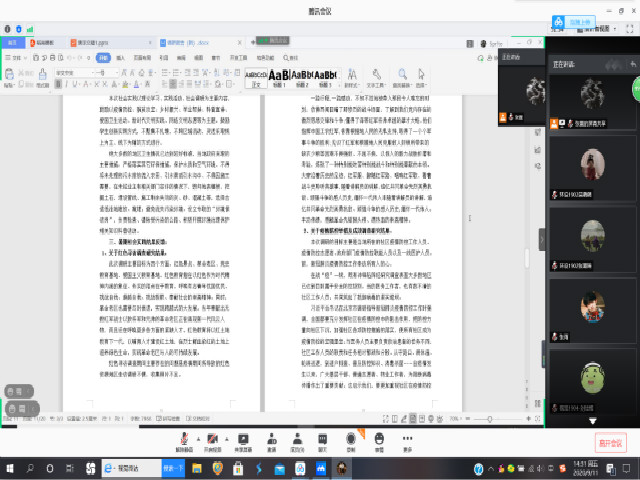This screenshot has height=480, width=640.
Task: Open the Mail app from the taskbar
Action: (x=280, y=469)
